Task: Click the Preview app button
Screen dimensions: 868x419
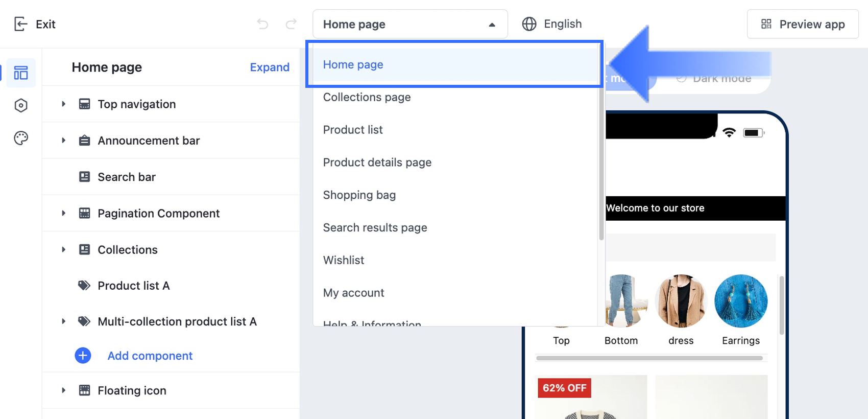Action: click(x=803, y=24)
